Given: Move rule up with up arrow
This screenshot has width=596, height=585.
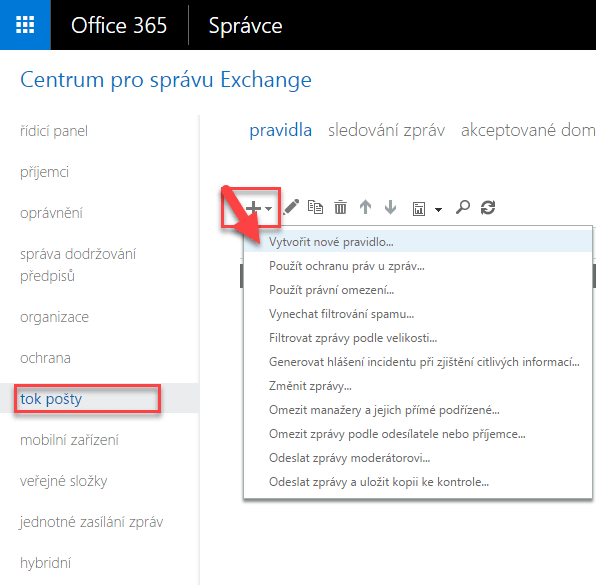Looking at the screenshot, I should (x=365, y=208).
